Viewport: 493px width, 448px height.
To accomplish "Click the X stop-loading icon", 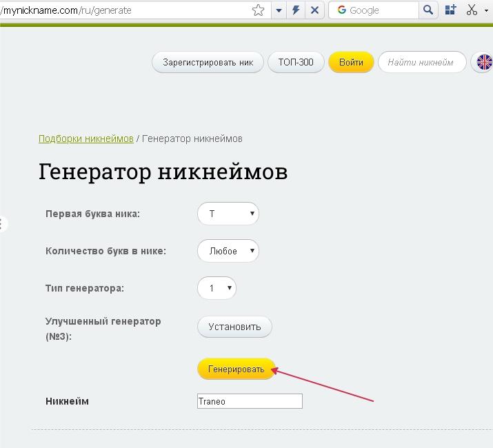I will 314,10.
